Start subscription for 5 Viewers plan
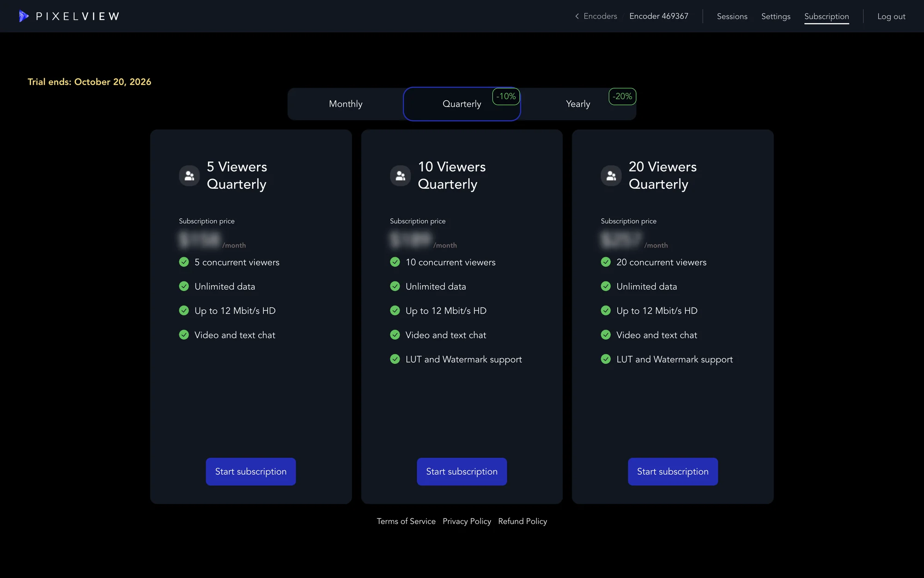 click(x=251, y=472)
